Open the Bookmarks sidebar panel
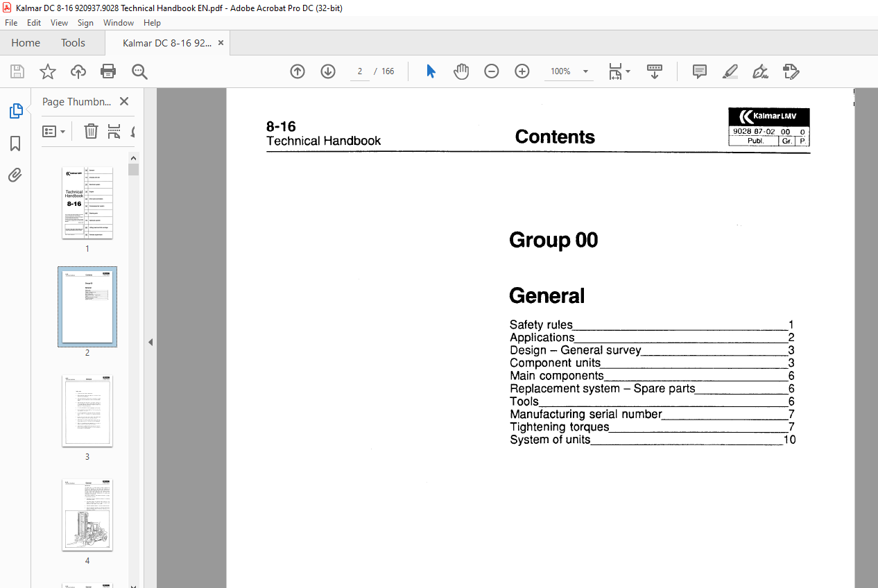The height and width of the screenshot is (588, 878). click(x=15, y=144)
